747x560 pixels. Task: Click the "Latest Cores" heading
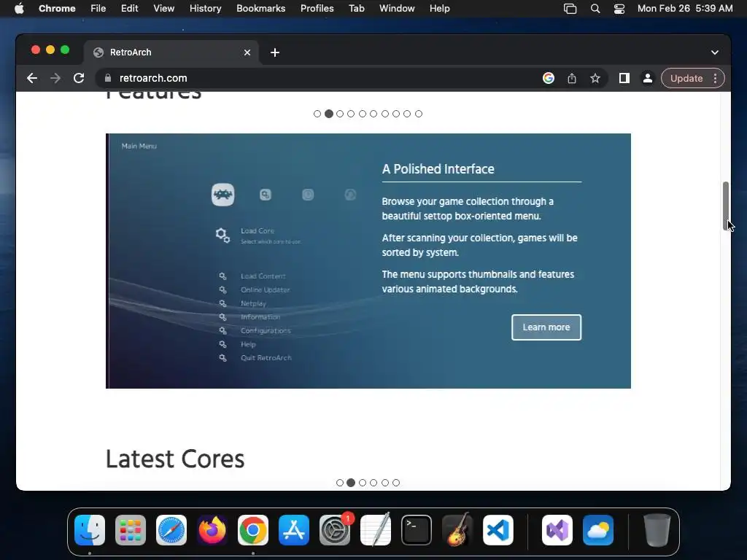tap(175, 459)
